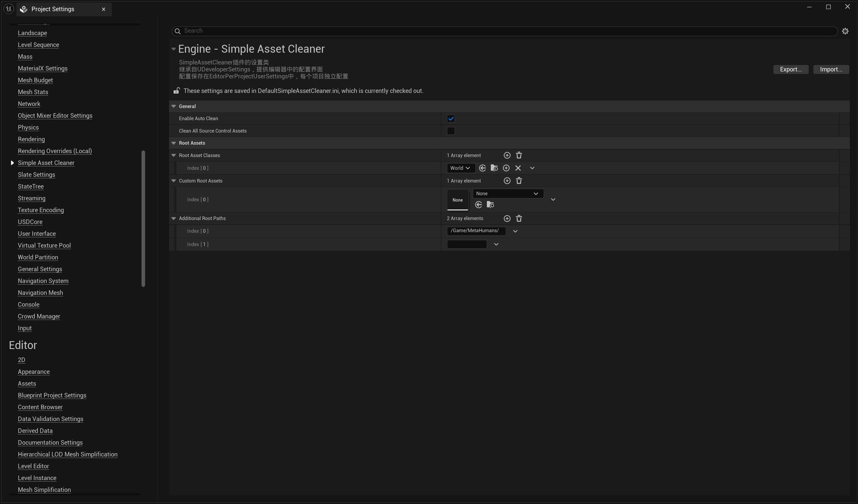Click the Export... button

791,69
